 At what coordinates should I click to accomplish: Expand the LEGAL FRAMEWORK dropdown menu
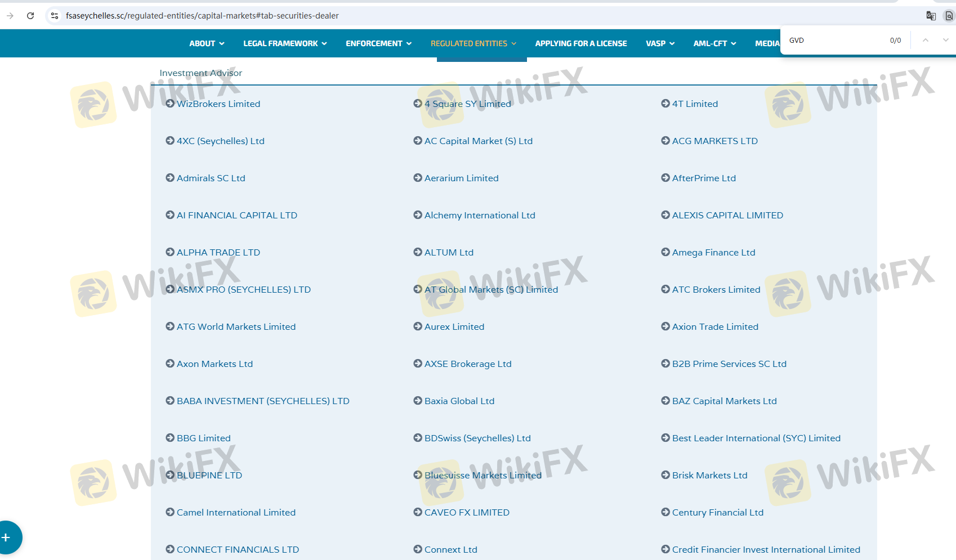(x=285, y=43)
